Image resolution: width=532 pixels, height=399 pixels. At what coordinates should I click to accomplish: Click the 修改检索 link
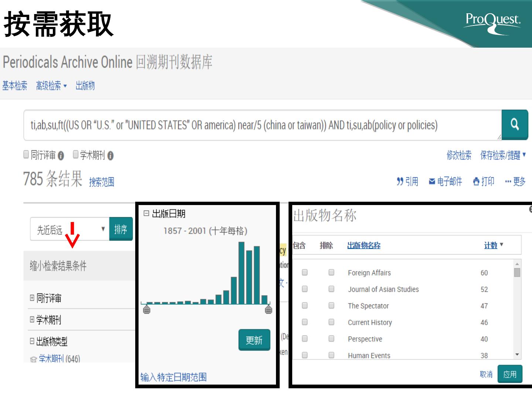pyautogui.click(x=459, y=155)
